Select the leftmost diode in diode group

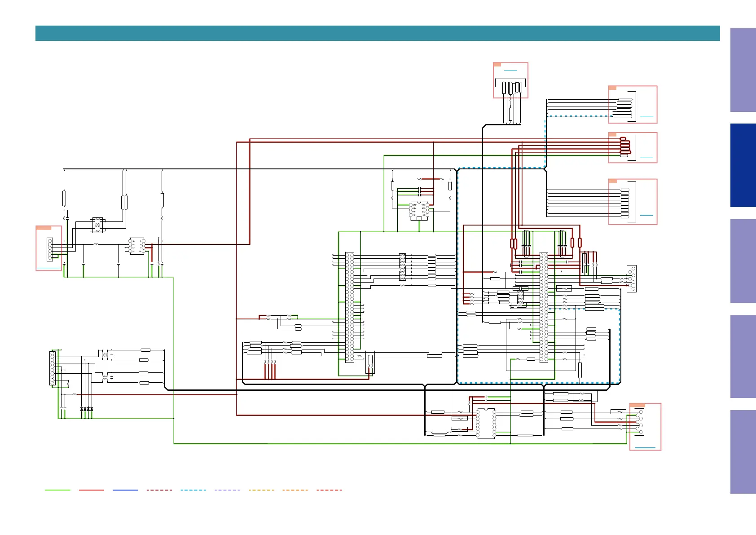click(82, 409)
